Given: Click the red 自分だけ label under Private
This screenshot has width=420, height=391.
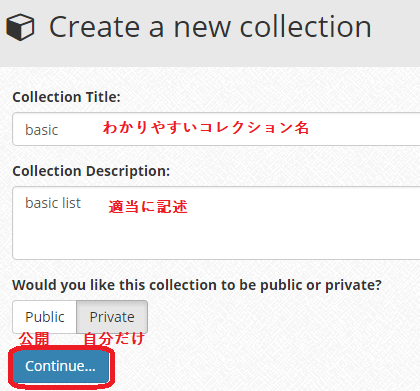Looking at the screenshot, I should (114, 339).
